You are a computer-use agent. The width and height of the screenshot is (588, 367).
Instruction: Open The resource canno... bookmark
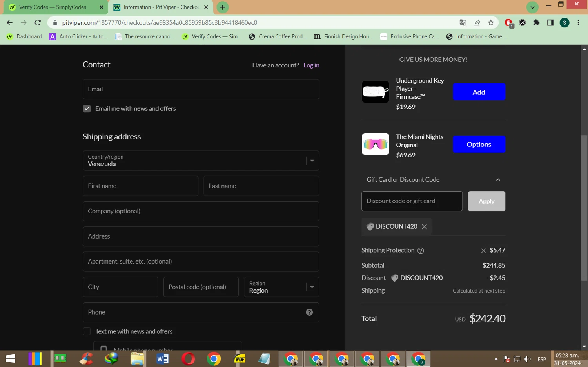[144, 36]
